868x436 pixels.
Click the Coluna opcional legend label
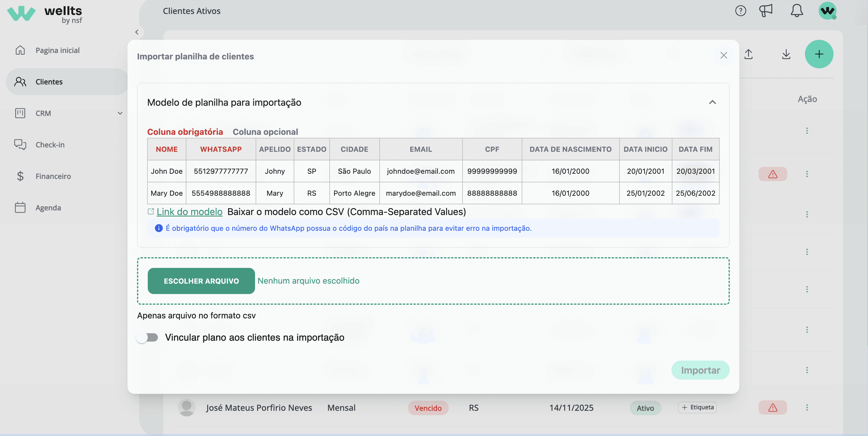coord(265,132)
